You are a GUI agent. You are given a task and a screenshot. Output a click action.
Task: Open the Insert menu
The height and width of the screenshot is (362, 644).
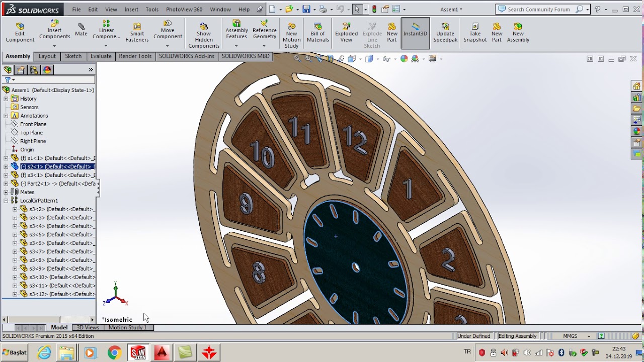tap(131, 9)
